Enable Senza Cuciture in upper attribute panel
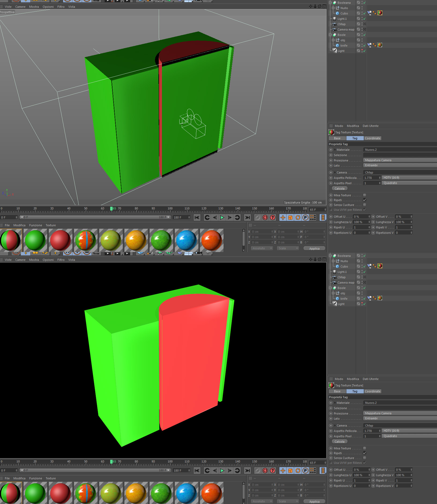 [365, 205]
